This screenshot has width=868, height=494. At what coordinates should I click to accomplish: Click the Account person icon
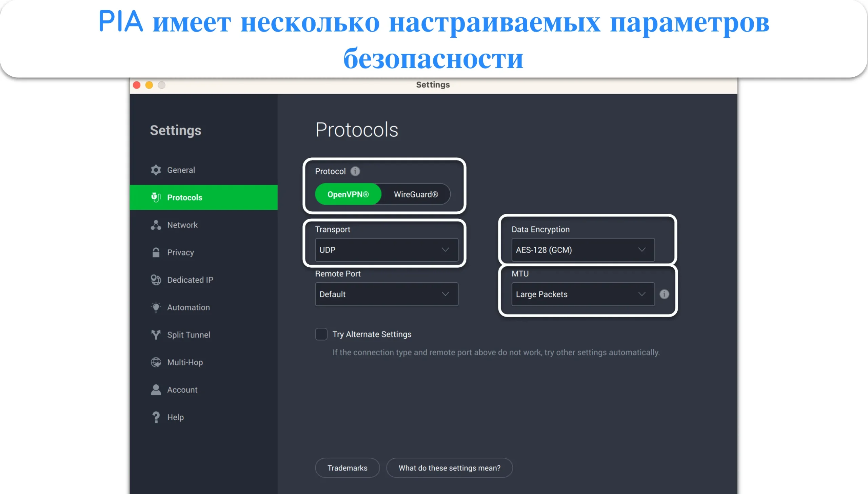[x=156, y=390]
